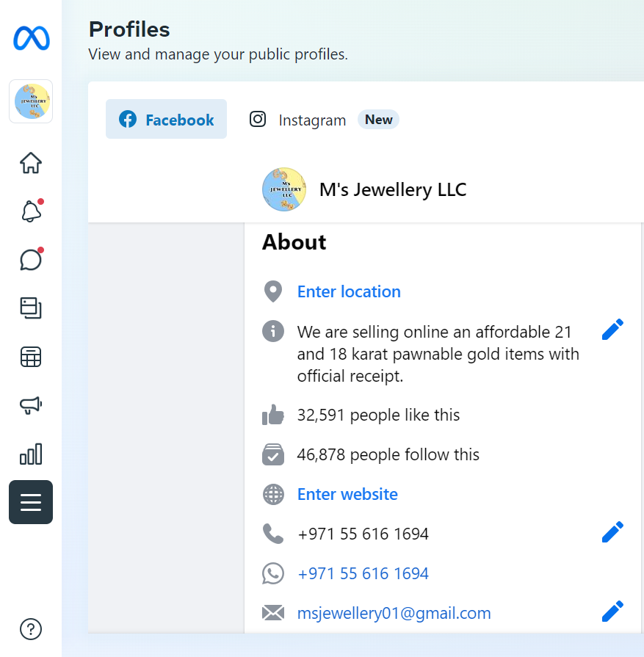Select M's Jewellery account avatar in sidebar

[x=31, y=101]
